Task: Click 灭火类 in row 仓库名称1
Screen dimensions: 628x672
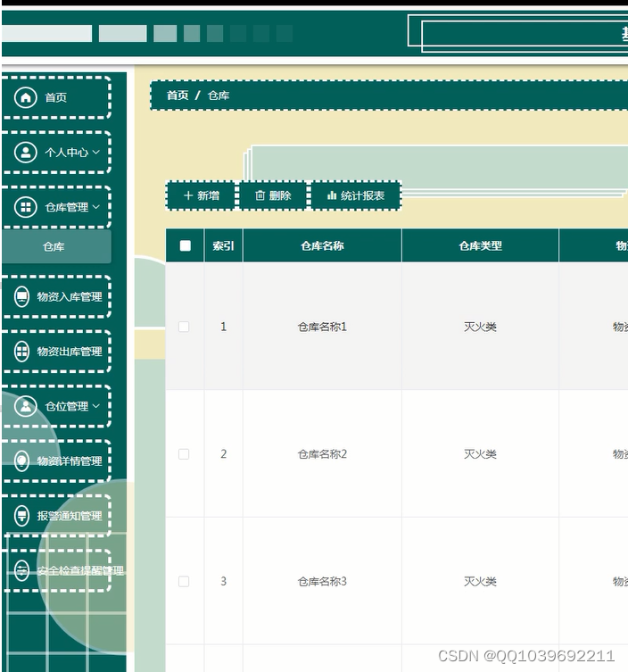Action: point(480,327)
